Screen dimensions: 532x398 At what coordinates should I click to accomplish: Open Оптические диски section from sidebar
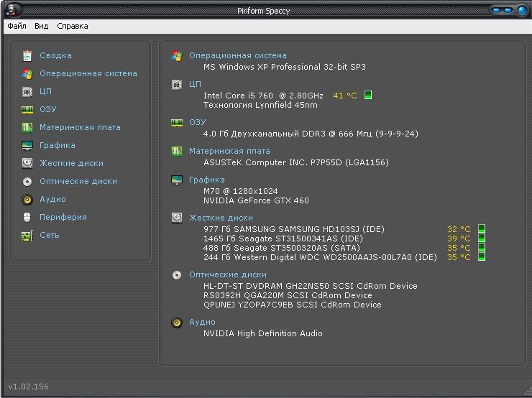tap(78, 181)
